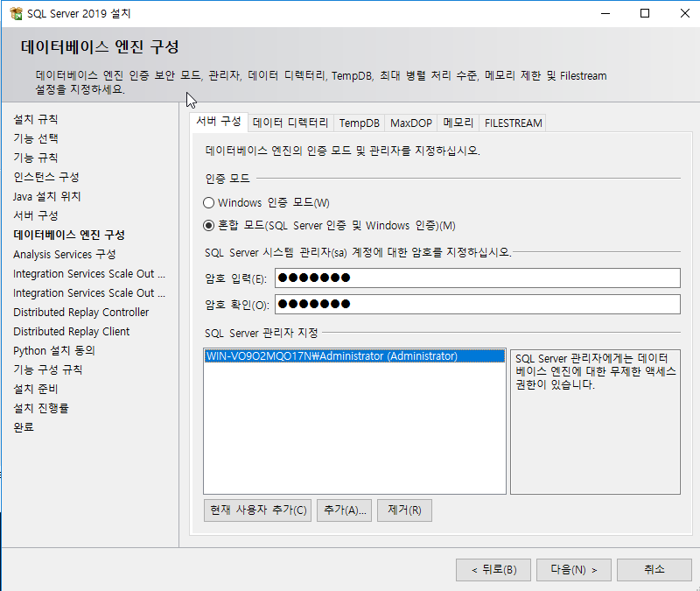The image size is (700, 591).
Task: Click 데이터베이스 엔진 구성 step in sidebar
Action: coord(69,235)
